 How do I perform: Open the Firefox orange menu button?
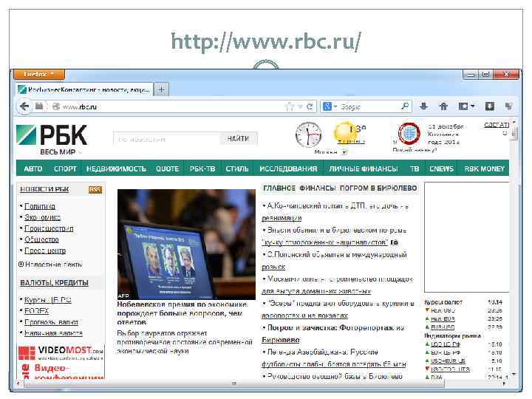click(x=39, y=74)
